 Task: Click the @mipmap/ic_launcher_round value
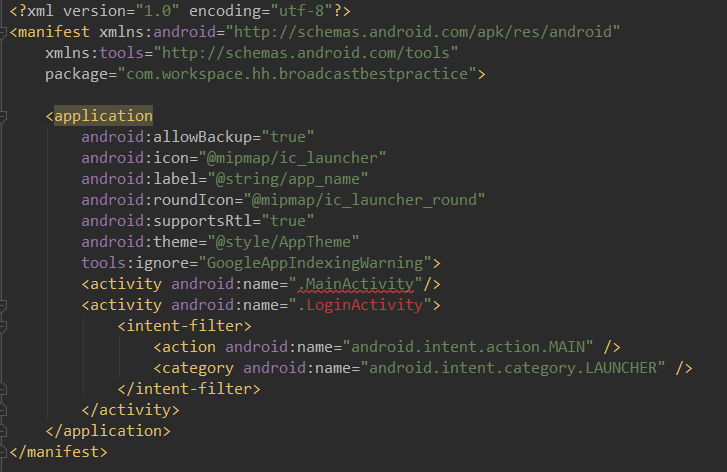pos(364,200)
